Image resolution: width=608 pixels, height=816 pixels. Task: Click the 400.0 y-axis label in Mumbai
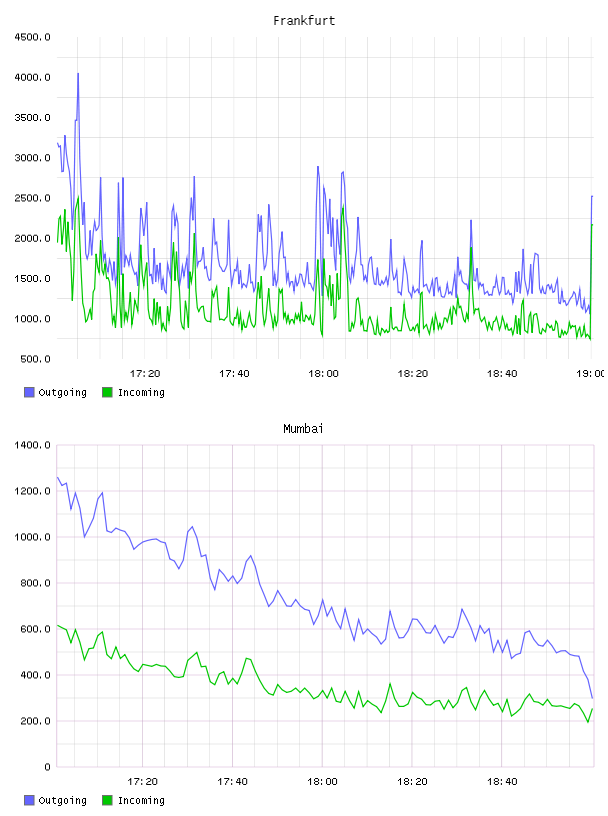click(x=35, y=675)
